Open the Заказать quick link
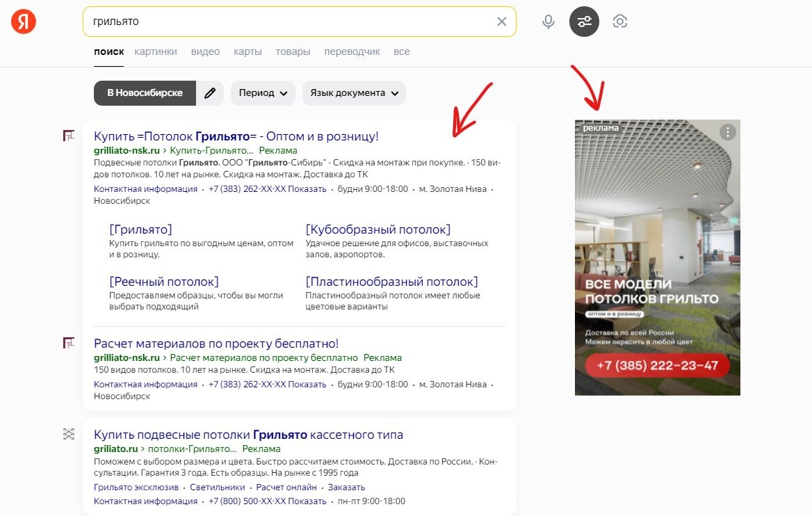The image size is (812, 516). click(x=346, y=487)
